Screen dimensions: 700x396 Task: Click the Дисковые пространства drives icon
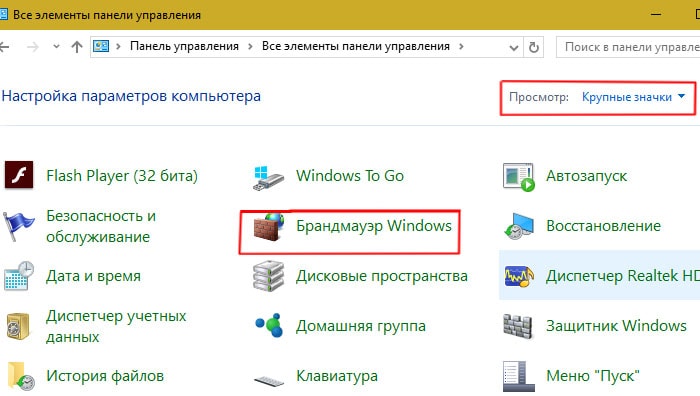268,276
